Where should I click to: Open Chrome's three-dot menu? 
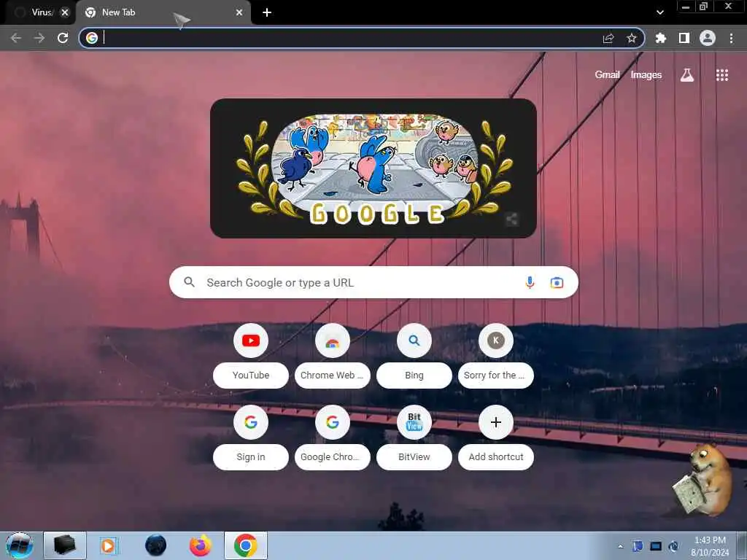tap(731, 38)
